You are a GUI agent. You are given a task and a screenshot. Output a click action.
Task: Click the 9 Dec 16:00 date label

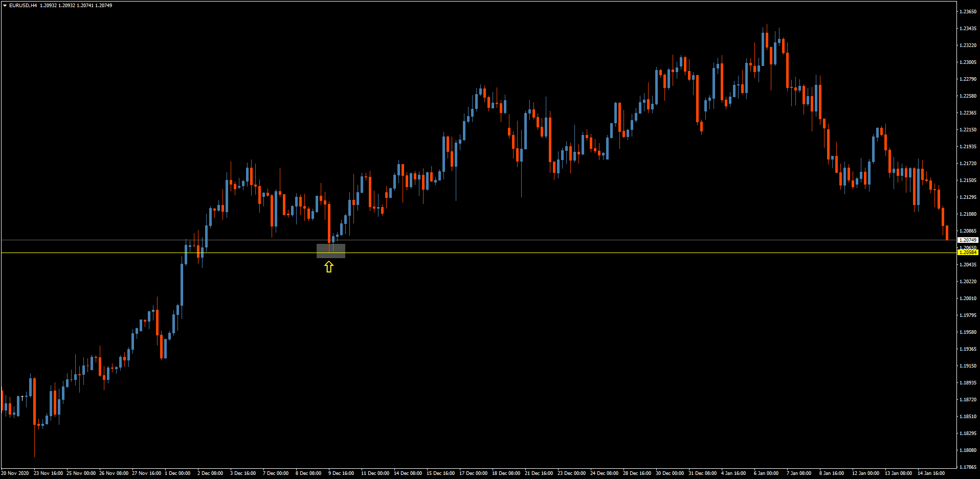(x=341, y=473)
